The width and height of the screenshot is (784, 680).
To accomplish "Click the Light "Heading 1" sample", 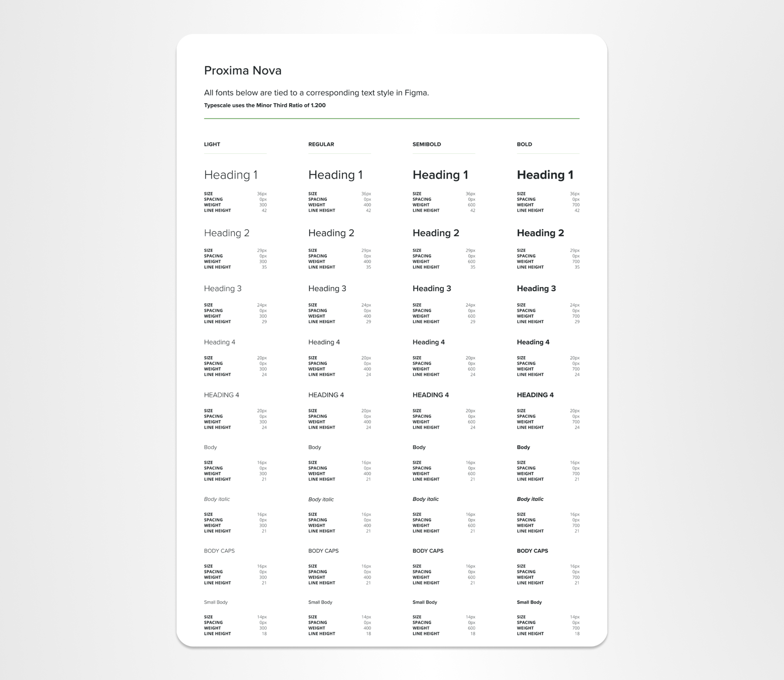I will point(231,175).
